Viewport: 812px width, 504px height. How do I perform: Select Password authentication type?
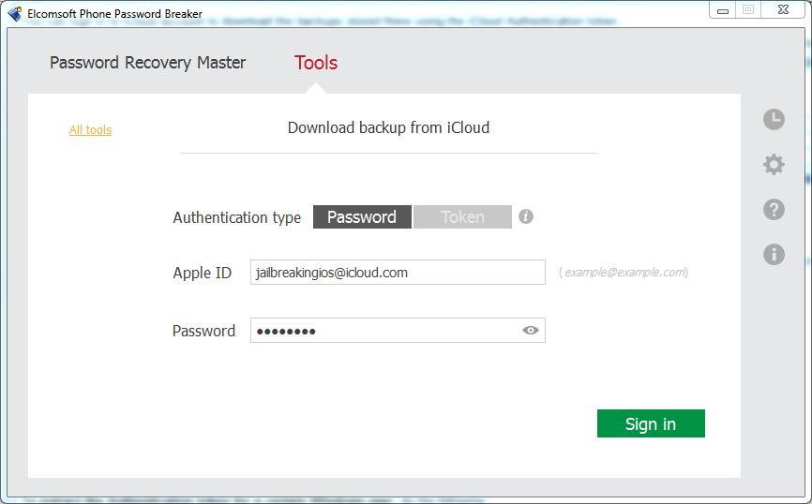[x=362, y=216]
